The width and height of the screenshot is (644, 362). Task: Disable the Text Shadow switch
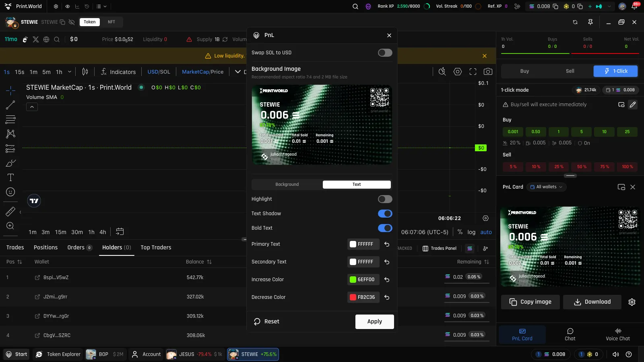385,214
